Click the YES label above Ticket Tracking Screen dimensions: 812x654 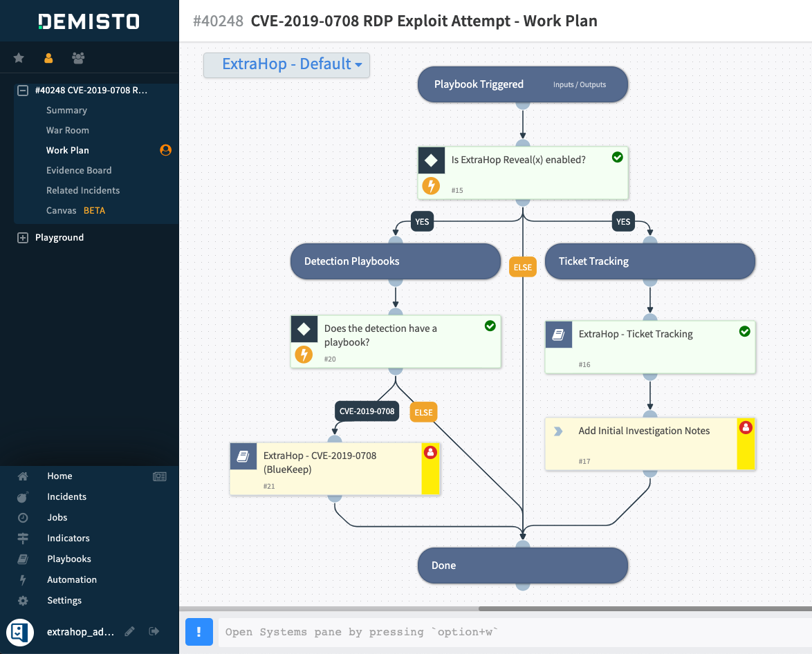[623, 222]
